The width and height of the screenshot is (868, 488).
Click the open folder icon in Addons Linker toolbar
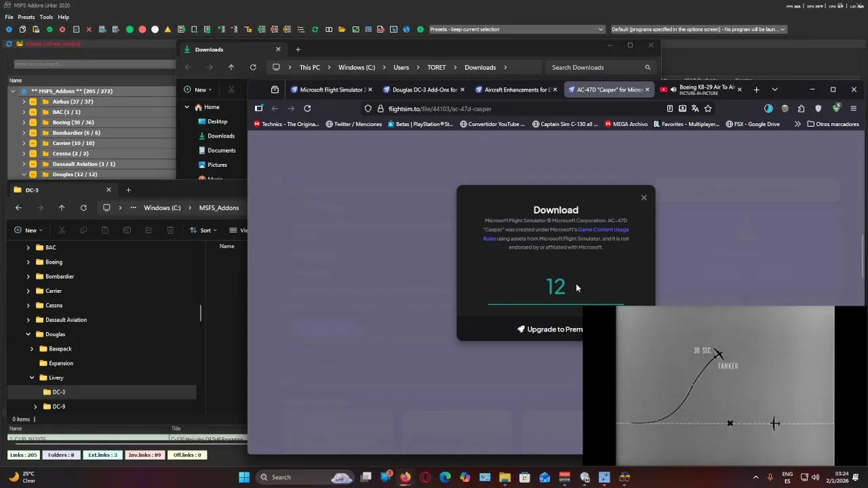click(342, 29)
